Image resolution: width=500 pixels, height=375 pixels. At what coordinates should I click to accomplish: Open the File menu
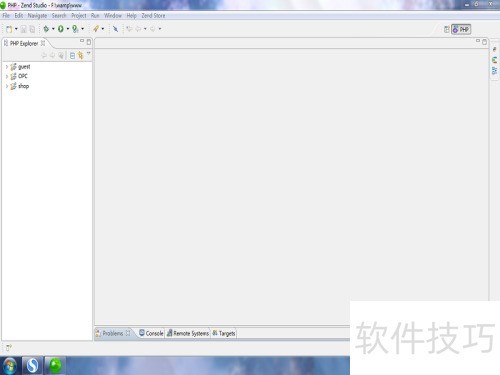point(6,16)
